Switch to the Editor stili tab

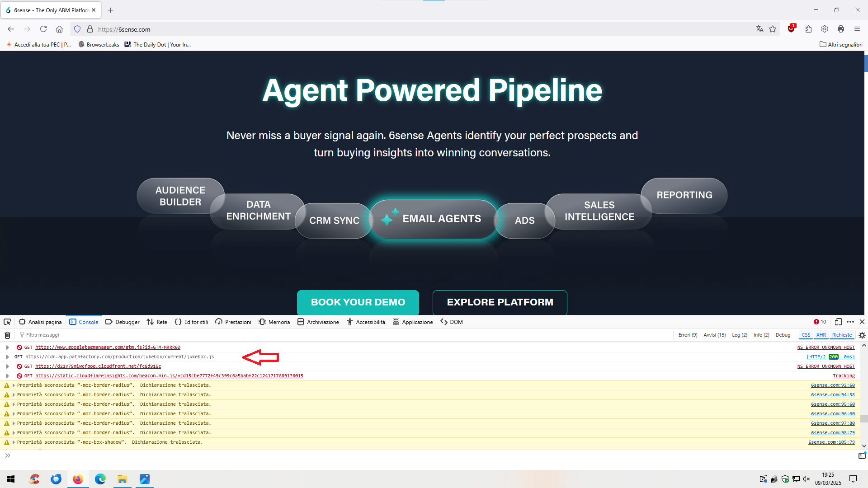pos(191,322)
